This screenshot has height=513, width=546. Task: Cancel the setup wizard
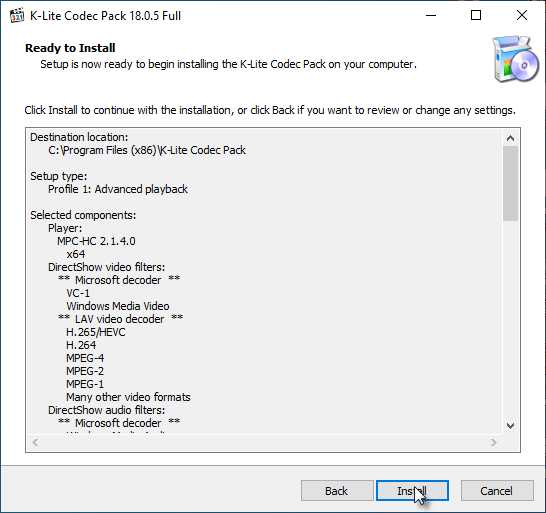pos(497,490)
